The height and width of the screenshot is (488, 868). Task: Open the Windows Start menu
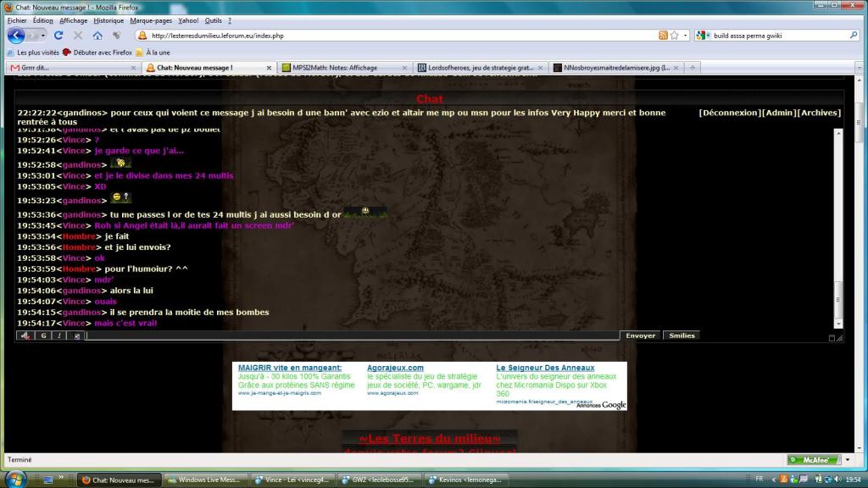tap(15, 480)
